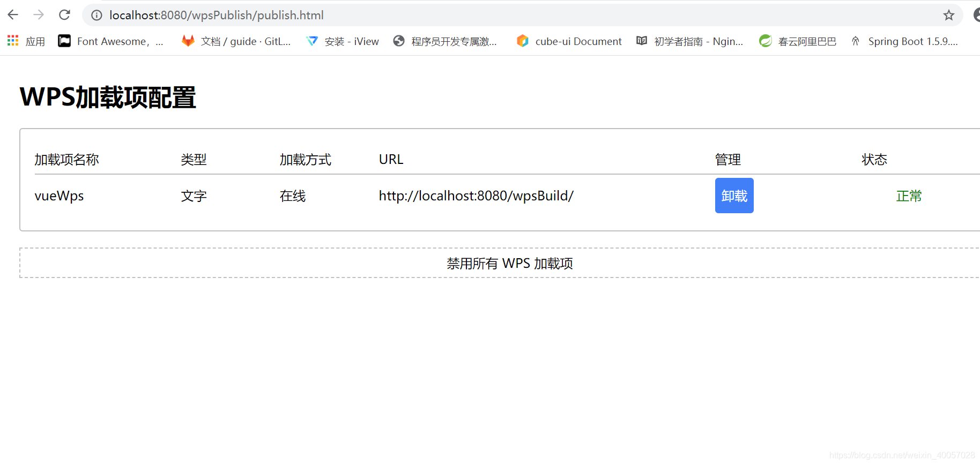Click the cube-ui hexagon bookmark icon
980x465 pixels.
pyautogui.click(x=523, y=41)
